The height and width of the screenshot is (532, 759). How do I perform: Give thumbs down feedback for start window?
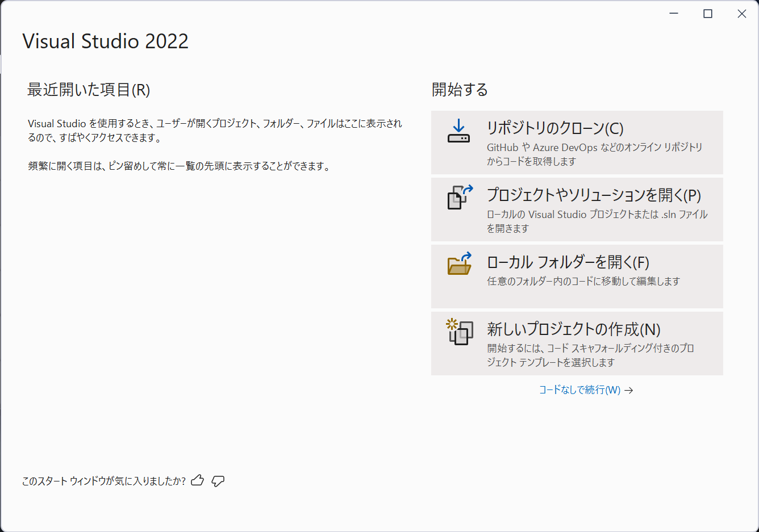(x=218, y=481)
